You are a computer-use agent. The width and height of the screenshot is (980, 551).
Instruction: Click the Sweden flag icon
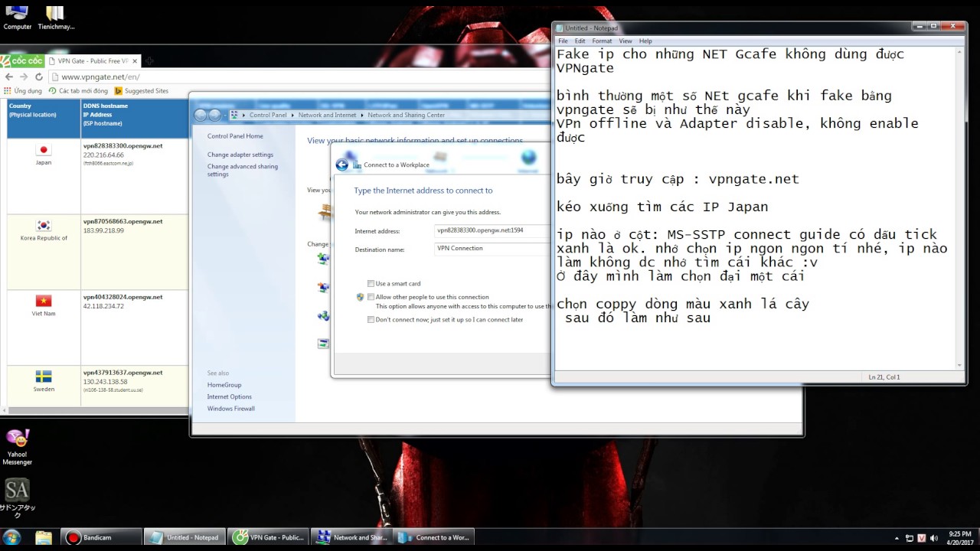[x=44, y=377]
